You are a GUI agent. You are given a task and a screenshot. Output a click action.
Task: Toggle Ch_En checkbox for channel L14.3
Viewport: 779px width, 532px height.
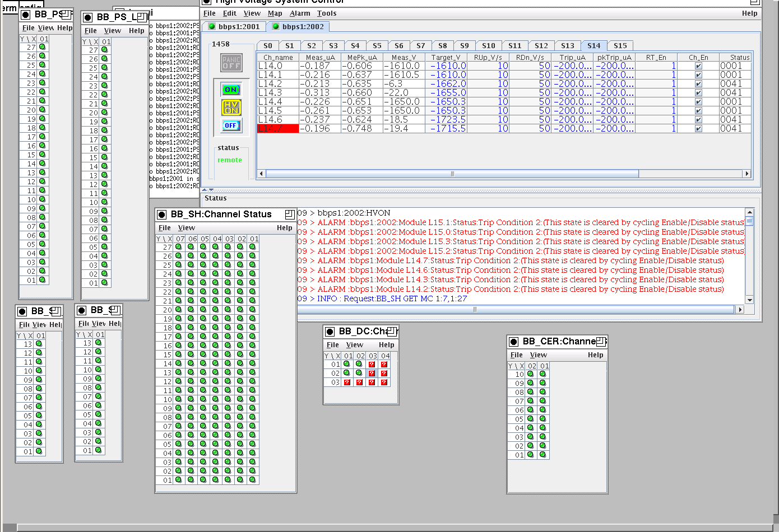coord(698,93)
